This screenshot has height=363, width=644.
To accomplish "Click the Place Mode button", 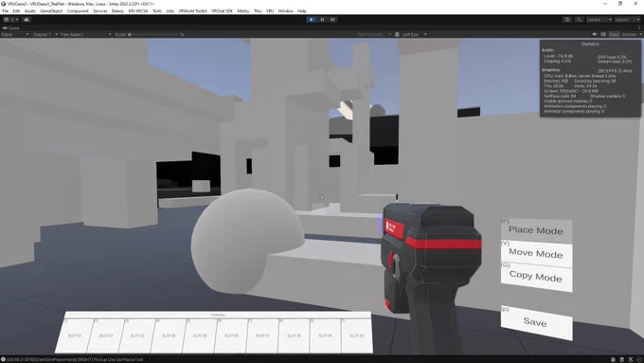I will tap(536, 230).
